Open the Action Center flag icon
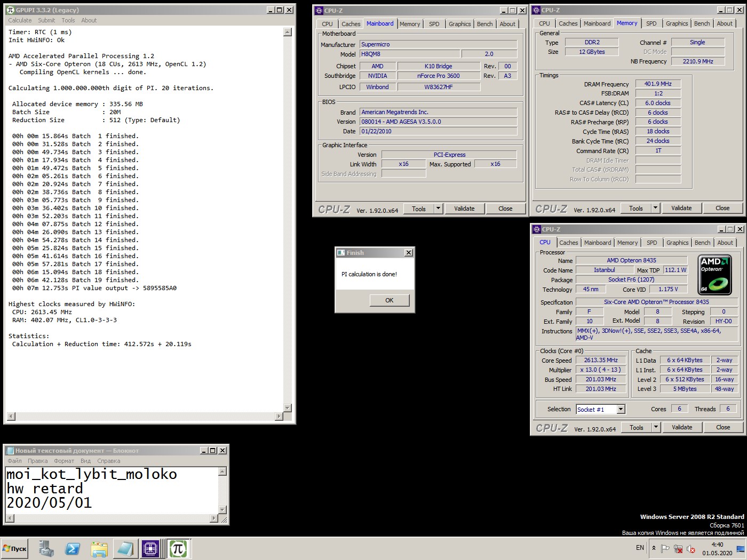Viewport: 747px width, 560px height. point(665,548)
